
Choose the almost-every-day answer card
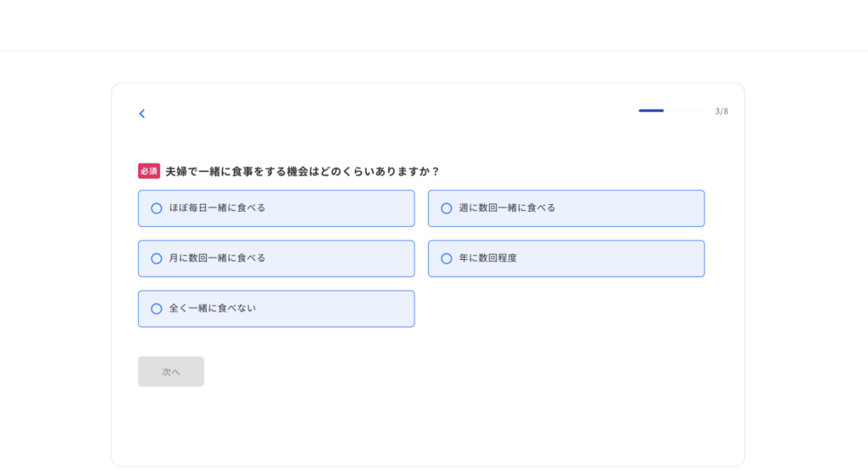click(x=276, y=208)
